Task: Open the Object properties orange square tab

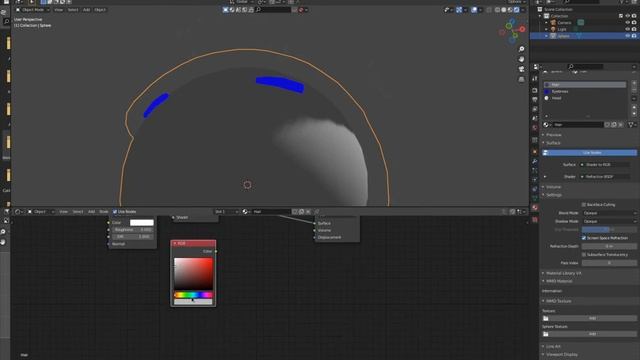Action: tap(535, 152)
